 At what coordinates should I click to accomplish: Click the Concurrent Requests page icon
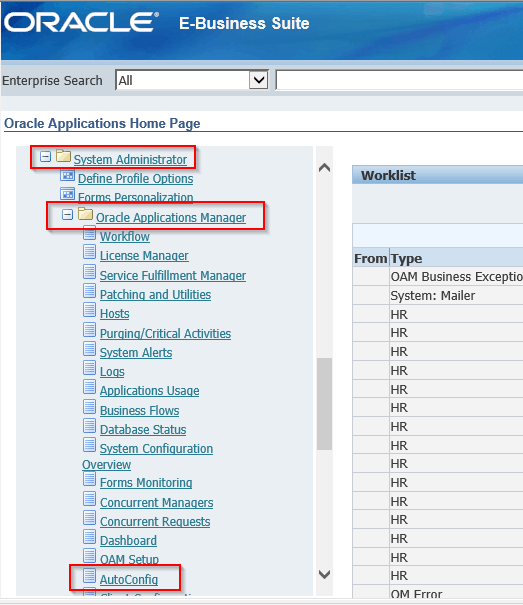click(x=90, y=518)
